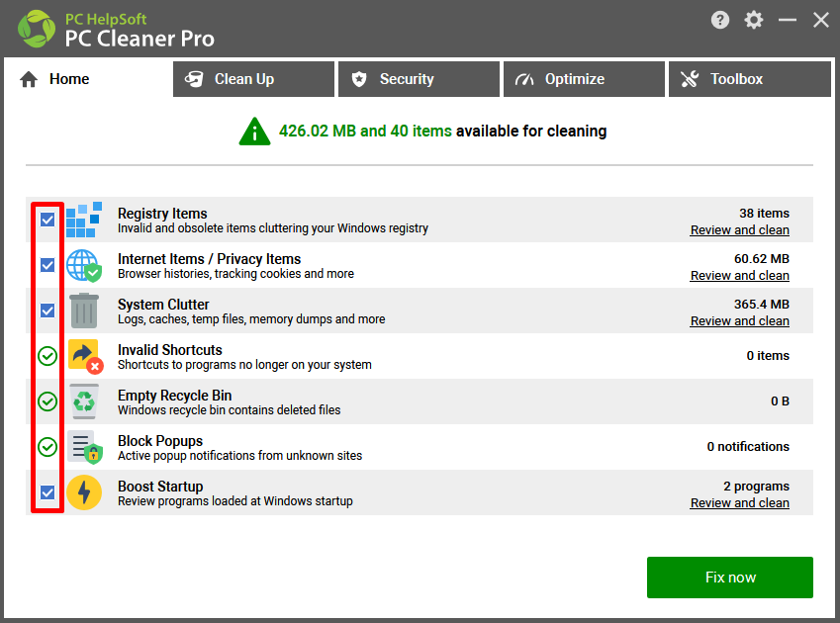The width and height of the screenshot is (840, 623).
Task: Click the Invalid Shortcuts arrow icon
Action: [86, 356]
